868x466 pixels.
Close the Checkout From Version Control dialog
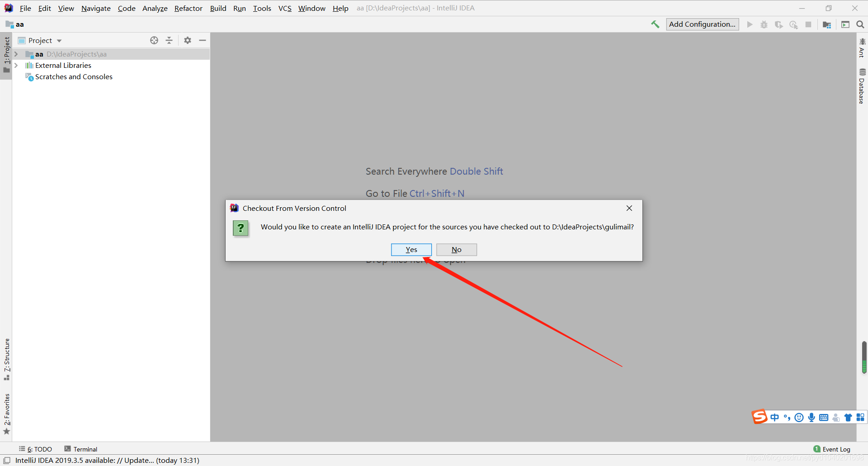coord(629,208)
